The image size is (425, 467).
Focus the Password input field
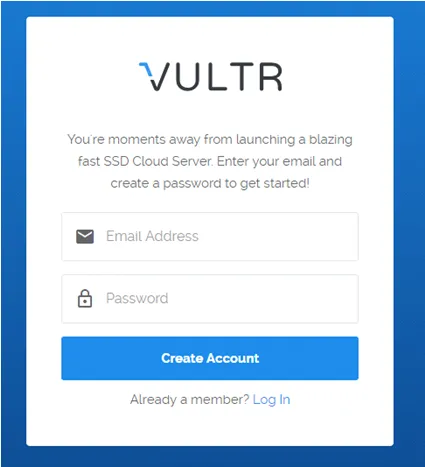coord(210,298)
